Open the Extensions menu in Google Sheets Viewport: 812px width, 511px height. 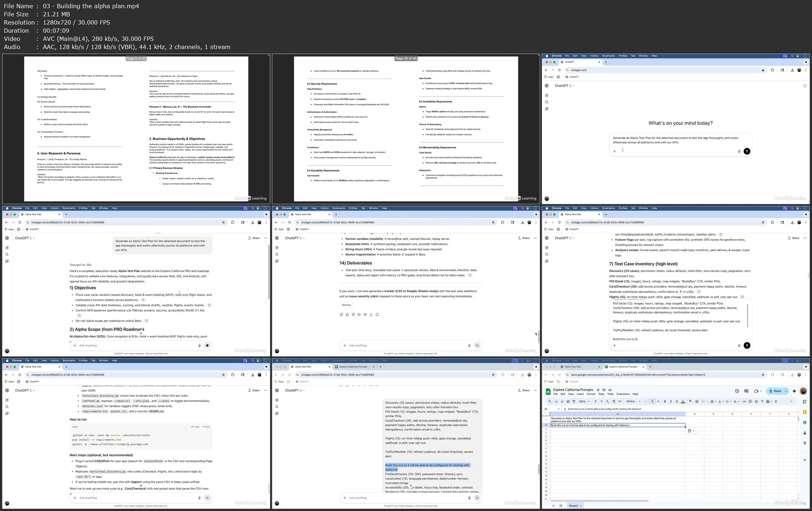tap(623, 394)
